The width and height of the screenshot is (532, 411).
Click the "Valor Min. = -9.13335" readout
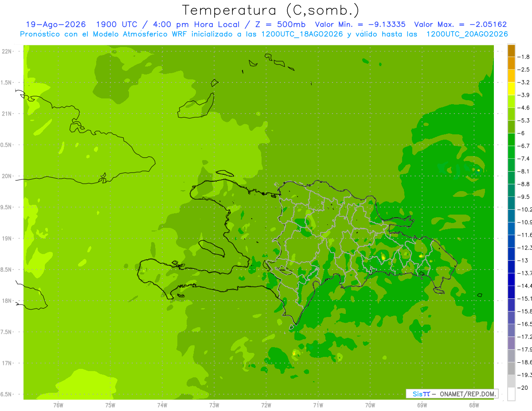coord(360,24)
